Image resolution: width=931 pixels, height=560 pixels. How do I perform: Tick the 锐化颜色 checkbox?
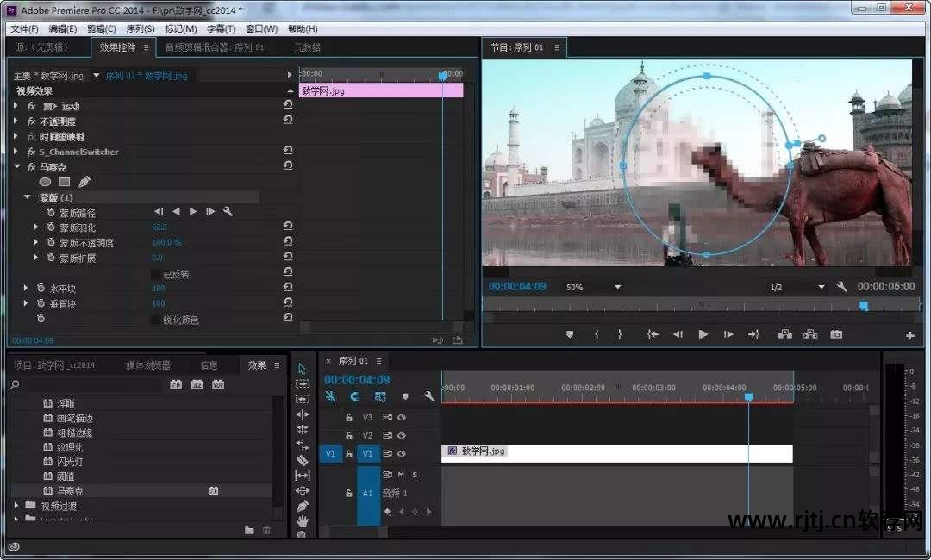pos(155,320)
